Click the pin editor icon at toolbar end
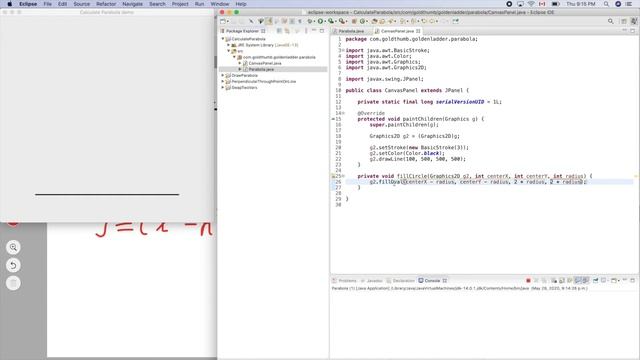 click(456, 21)
